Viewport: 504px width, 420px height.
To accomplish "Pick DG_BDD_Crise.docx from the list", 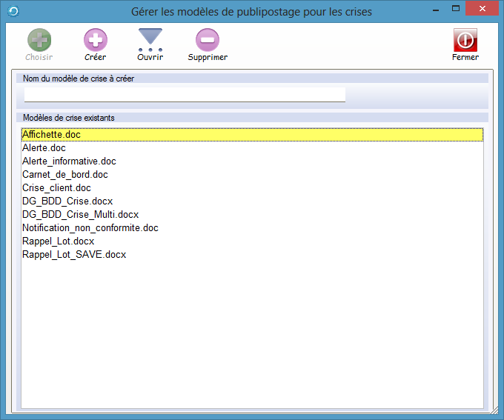I will pos(67,201).
